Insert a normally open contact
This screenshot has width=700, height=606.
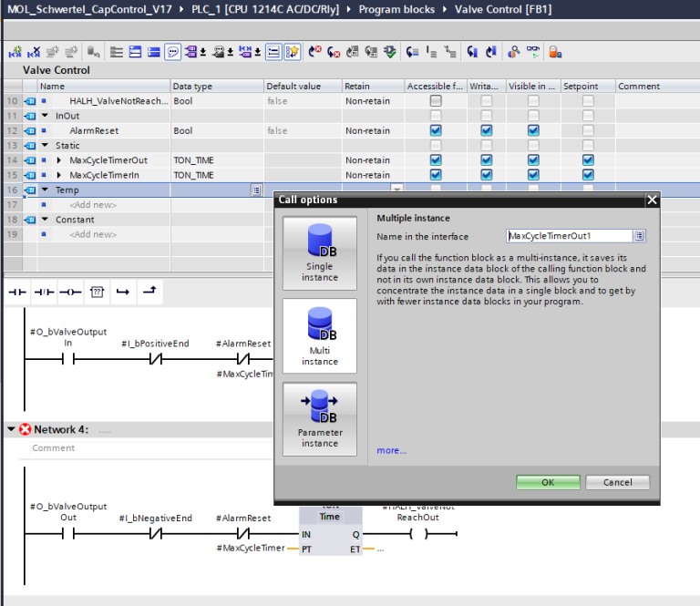pos(18,292)
